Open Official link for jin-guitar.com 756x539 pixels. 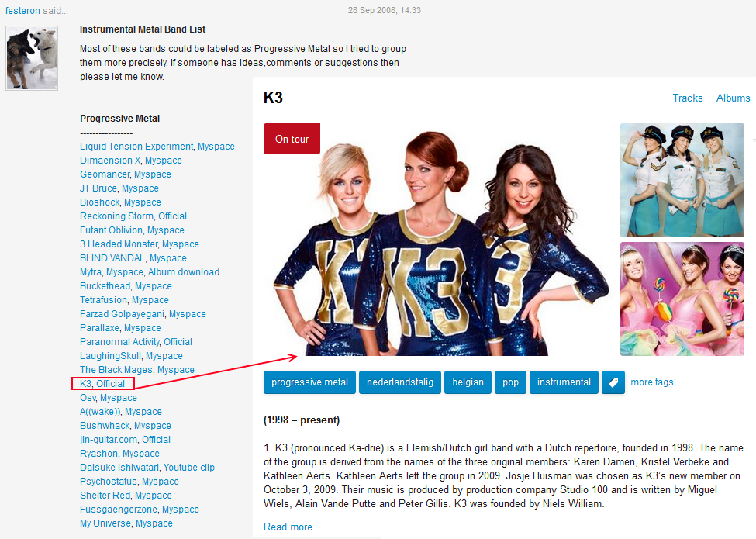pyautogui.click(x=156, y=440)
